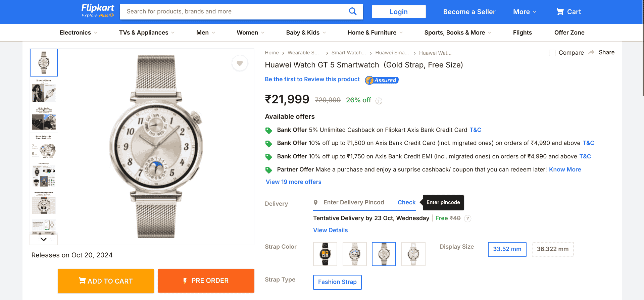Click the Flipkart Assured badge

click(382, 80)
